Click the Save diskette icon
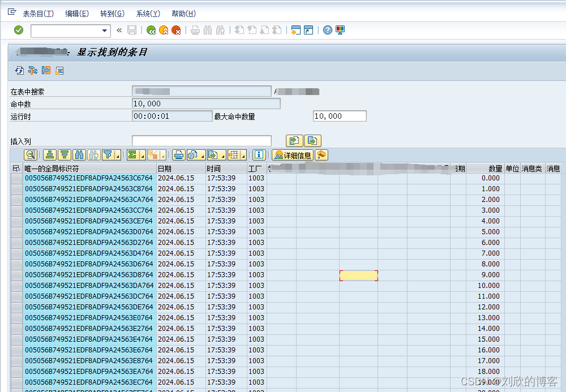566x392 pixels. (131, 30)
